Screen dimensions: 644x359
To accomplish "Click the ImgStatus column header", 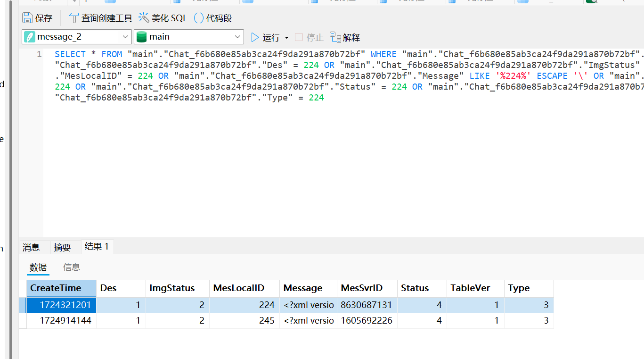I will (178, 288).
